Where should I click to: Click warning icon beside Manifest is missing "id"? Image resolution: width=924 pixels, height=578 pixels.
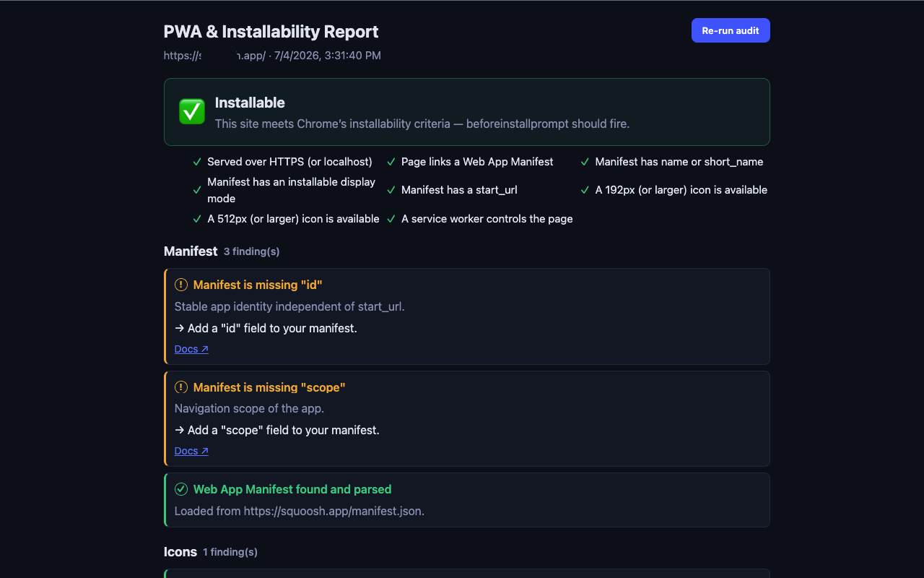coord(181,285)
